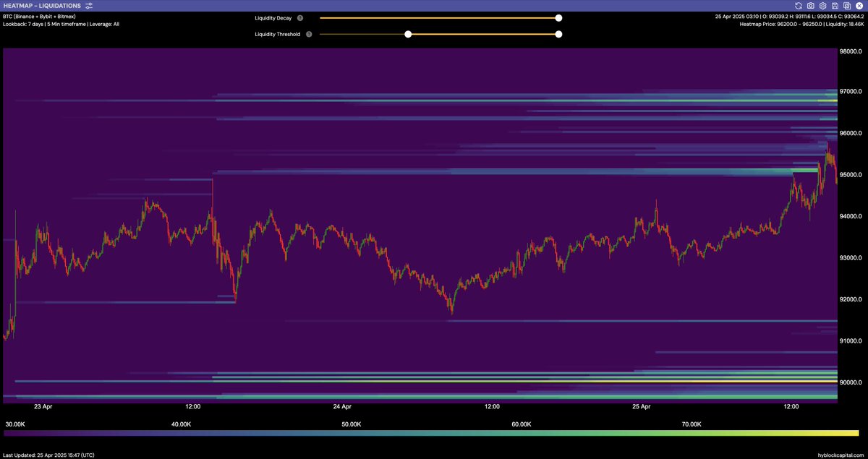Open the filter sliders icon next to title
The width and height of the screenshot is (868, 459).
click(88, 5)
